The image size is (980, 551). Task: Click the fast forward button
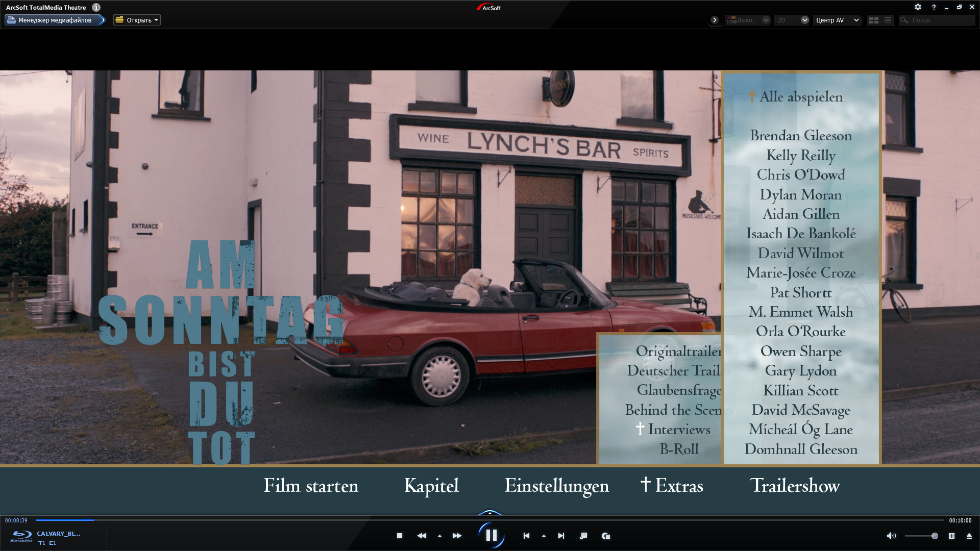point(457,536)
